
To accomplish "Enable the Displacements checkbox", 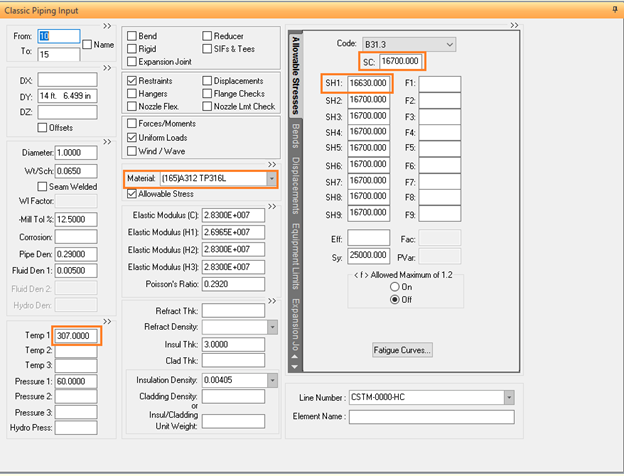I will pos(207,81).
